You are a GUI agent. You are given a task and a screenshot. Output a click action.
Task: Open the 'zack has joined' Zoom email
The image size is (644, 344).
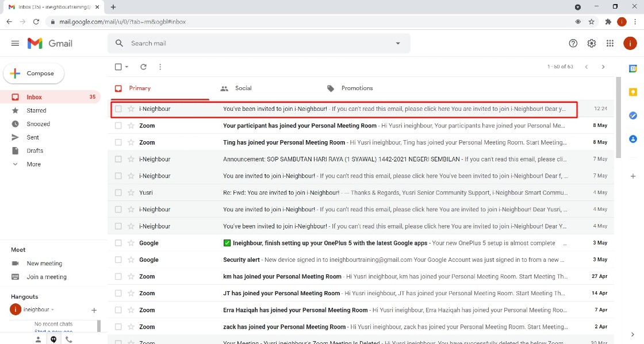[x=361, y=327]
